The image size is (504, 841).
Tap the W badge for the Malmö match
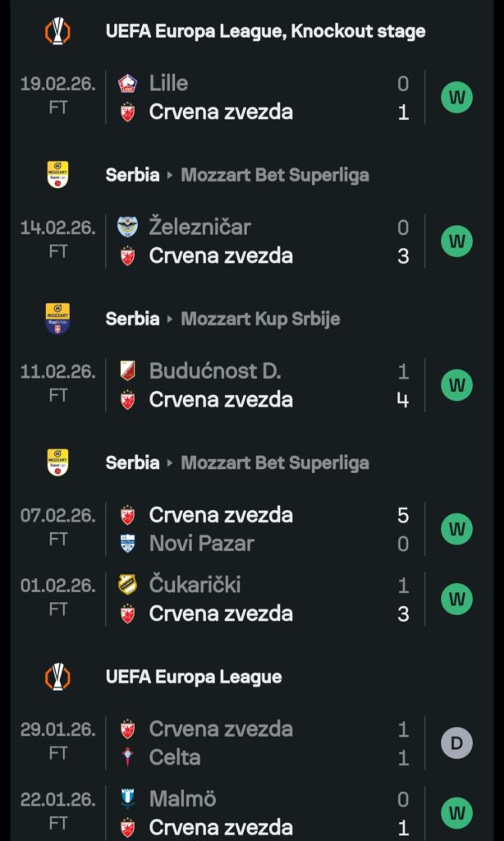pyautogui.click(x=457, y=813)
